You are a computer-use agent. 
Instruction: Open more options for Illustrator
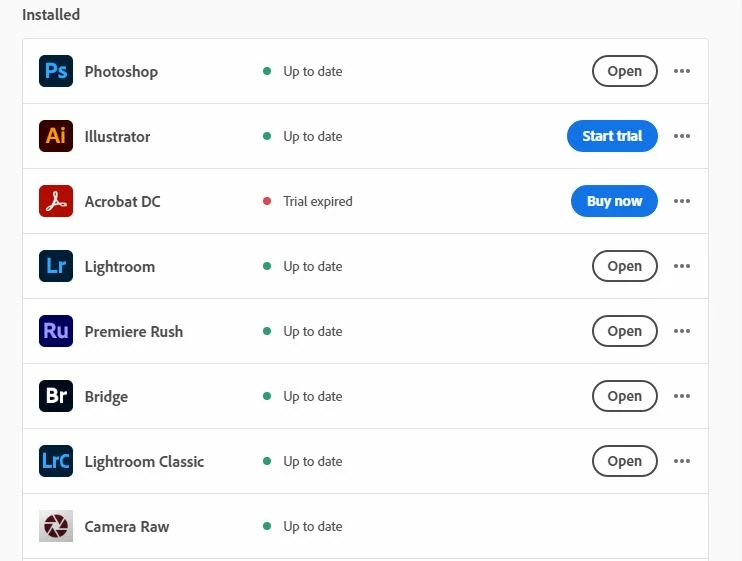pos(682,136)
